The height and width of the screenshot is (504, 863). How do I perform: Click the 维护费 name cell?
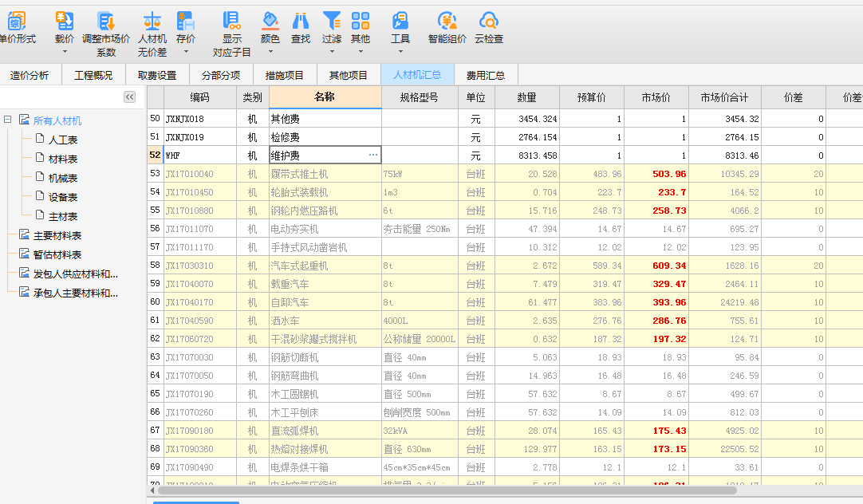click(325, 156)
